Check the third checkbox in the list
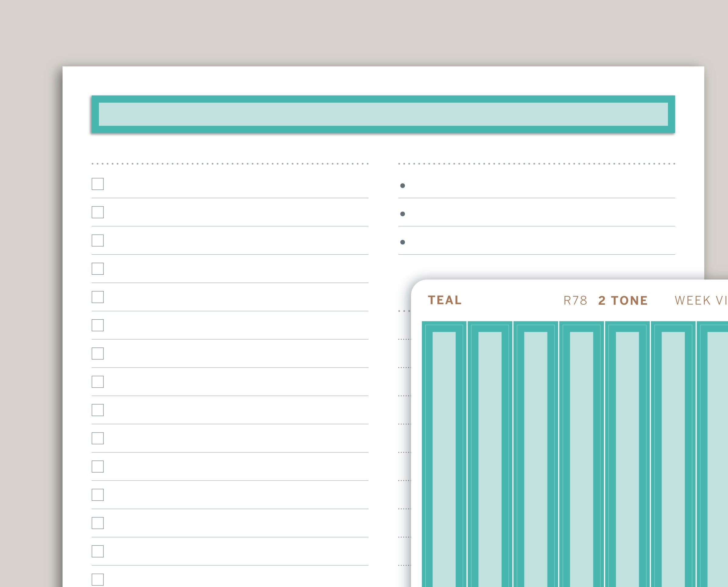This screenshot has width=728, height=587. (98, 240)
